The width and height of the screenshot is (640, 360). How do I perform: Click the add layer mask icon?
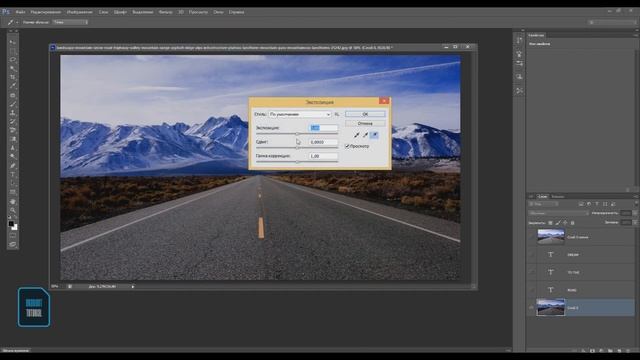point(593,351)
